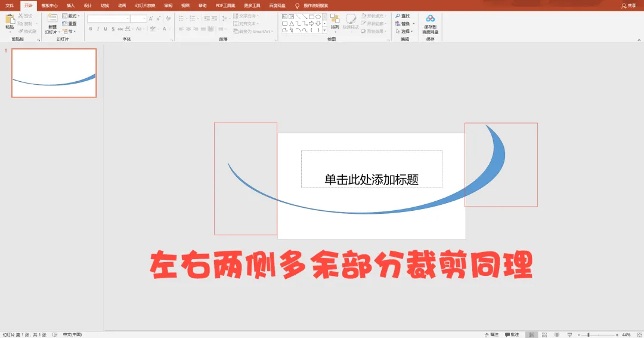Switch to slide sorter view icon

tap(544, 334)
